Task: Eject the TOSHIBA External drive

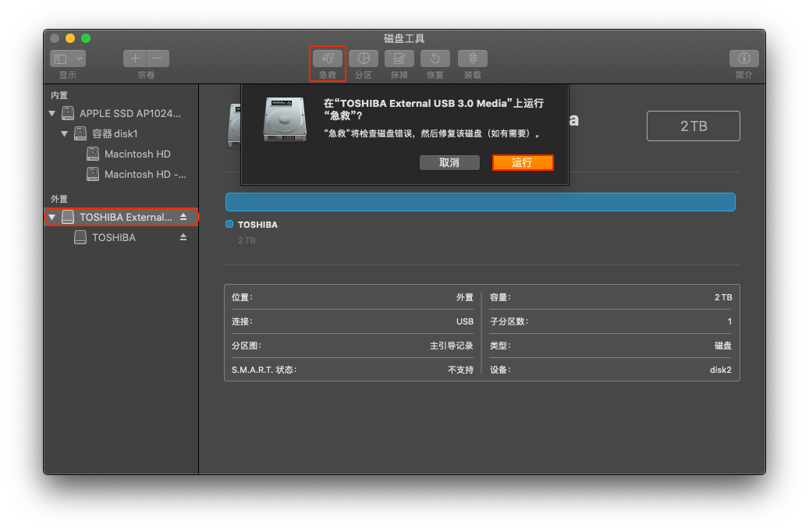Action: point(183,217)
